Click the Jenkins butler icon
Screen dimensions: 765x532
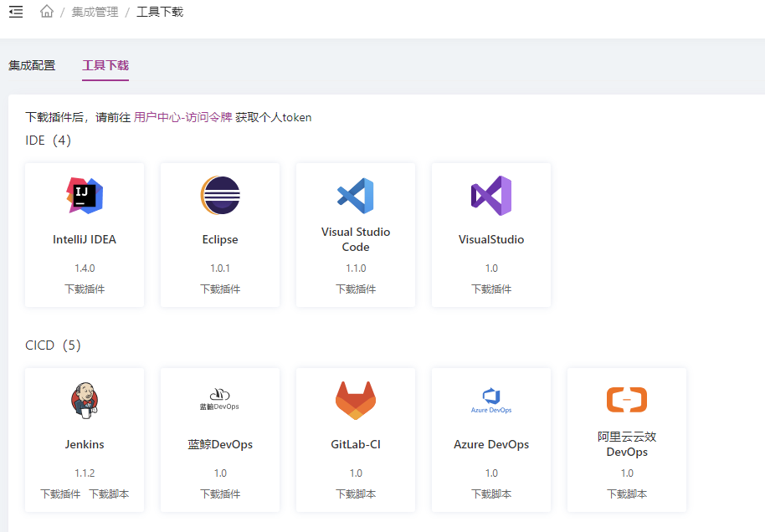85,400
